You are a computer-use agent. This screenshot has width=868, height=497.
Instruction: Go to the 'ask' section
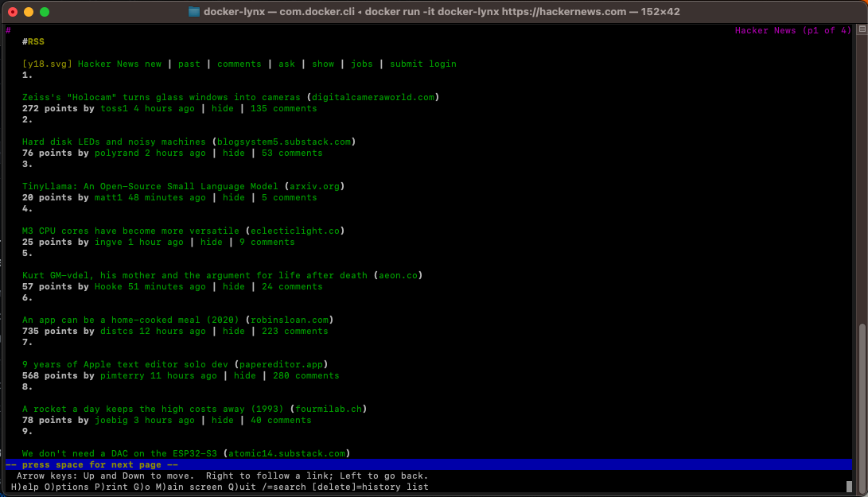pyautogui.click(x=286, y=64)
